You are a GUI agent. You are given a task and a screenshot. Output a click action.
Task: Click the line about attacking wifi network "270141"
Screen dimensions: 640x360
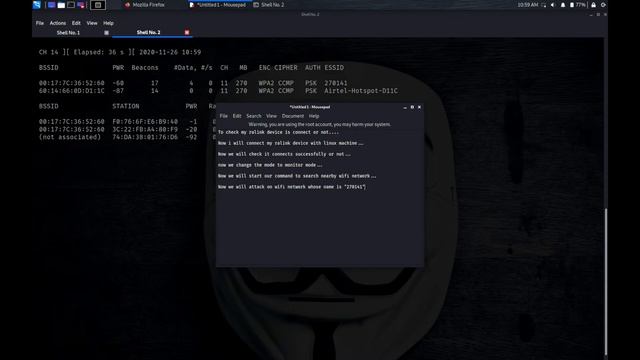[x=291, y=187]
